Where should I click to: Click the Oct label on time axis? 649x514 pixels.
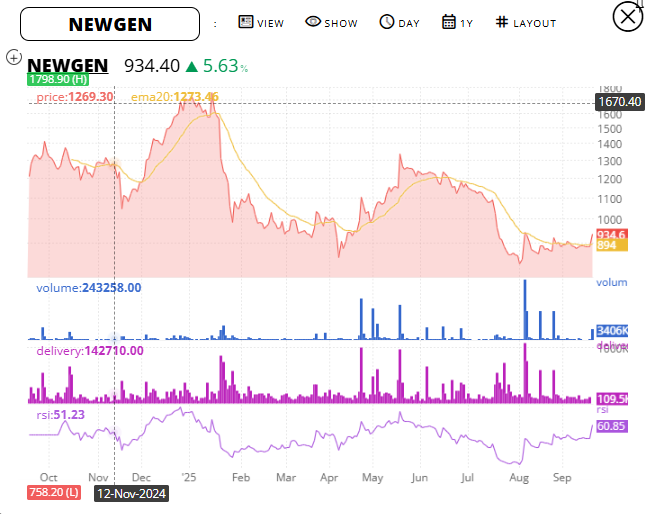[48, 478]
